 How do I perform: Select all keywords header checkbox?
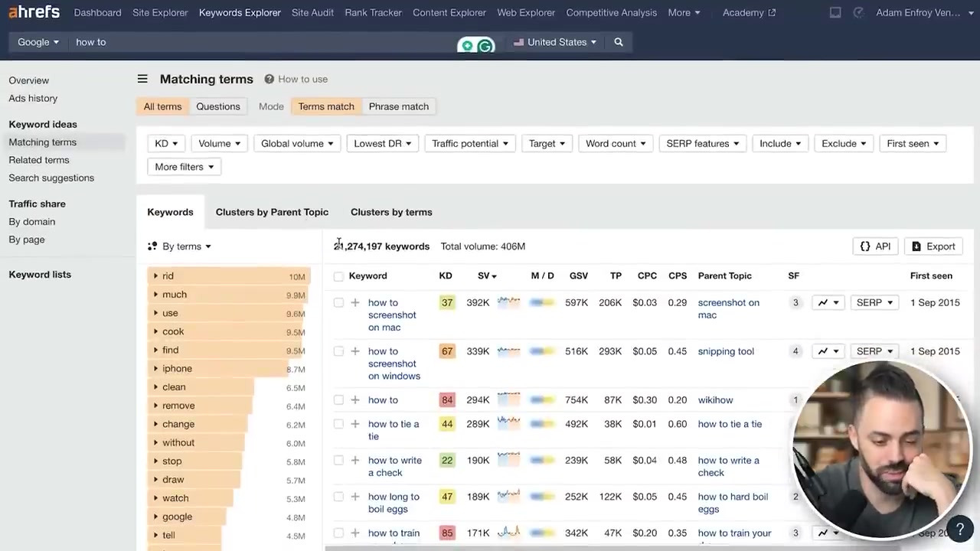point(338,276)
